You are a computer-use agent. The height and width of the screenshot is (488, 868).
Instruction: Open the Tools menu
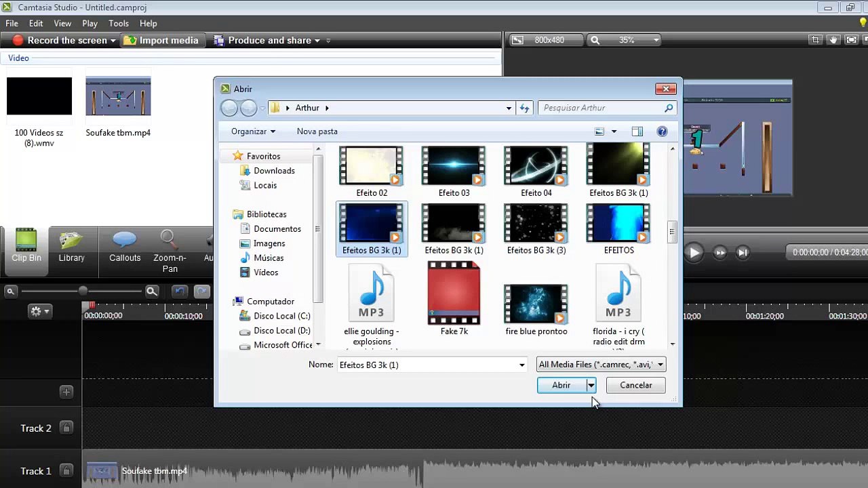119,23
